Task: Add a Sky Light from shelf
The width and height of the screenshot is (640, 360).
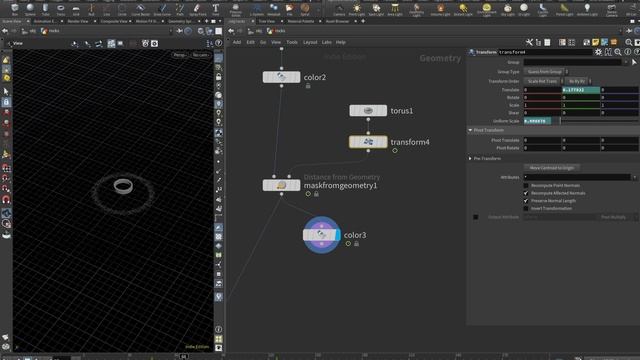Action: click(x=507, y=9)
